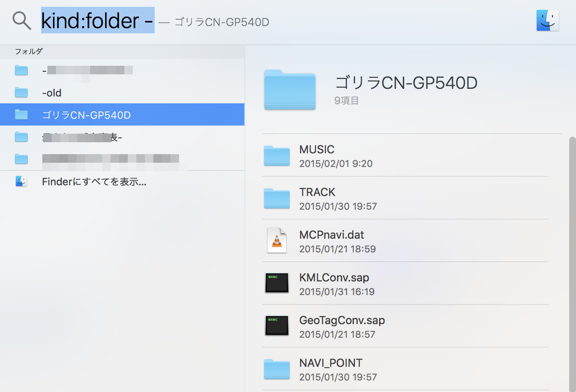The width and height of the screenshot is (576, 392).
Task: Click the date 2015/01/31 16:19 under KMLConv.sap
Action: 337,292
